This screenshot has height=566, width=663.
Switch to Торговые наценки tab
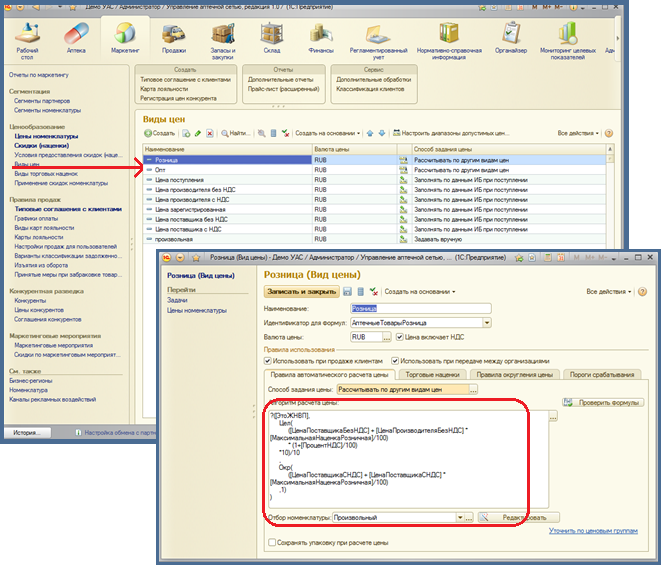click(x=432, y=375)
